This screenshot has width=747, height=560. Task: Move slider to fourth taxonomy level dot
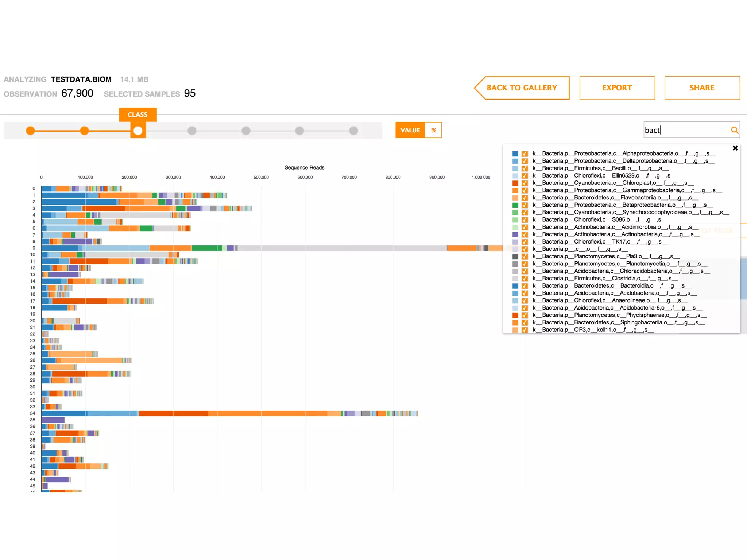tap(192, 131)
